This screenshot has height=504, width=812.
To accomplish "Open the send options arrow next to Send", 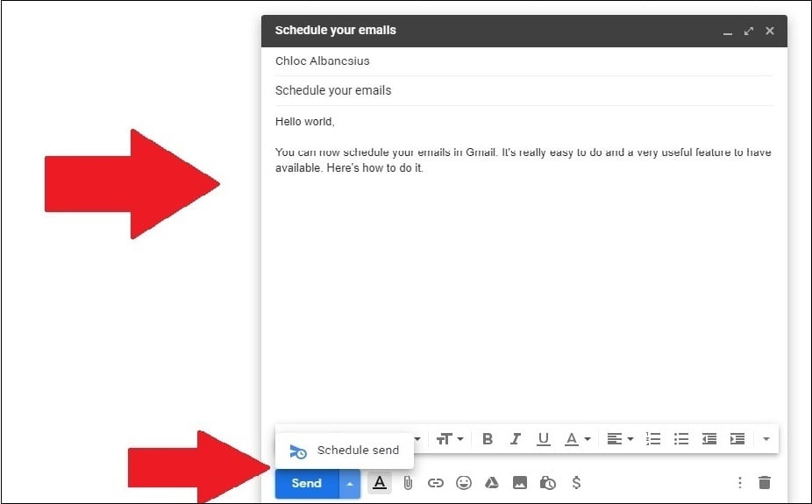I will (350, 483).
